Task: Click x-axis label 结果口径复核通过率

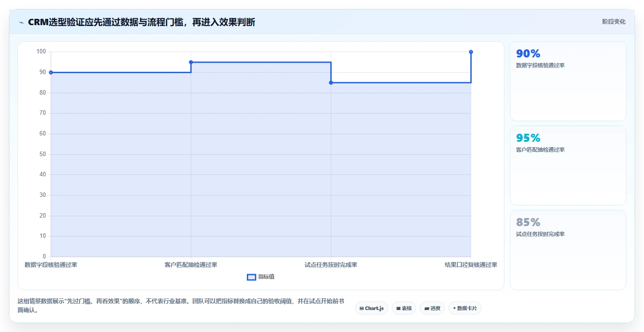Action: [x=471, y=265]
